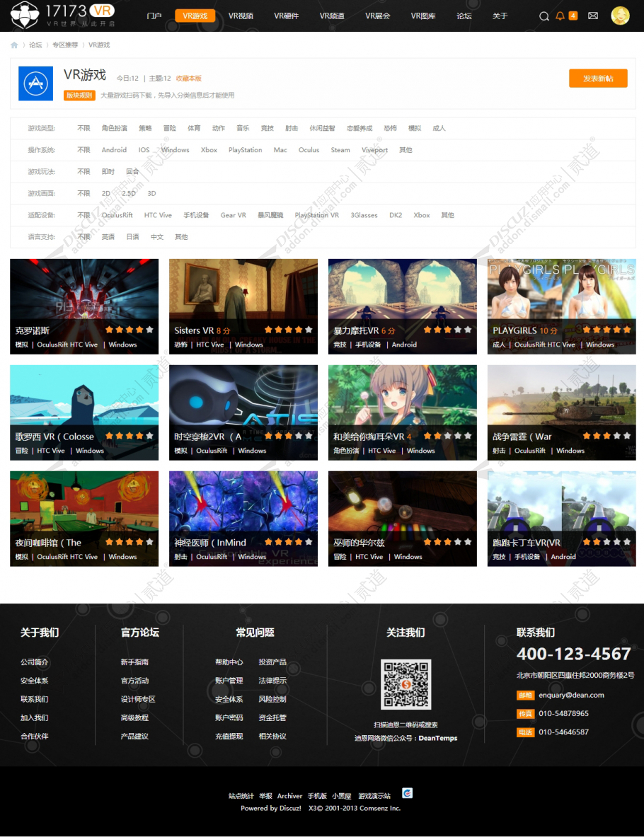Click the home icon in breadcrumb

coord(14,45)
